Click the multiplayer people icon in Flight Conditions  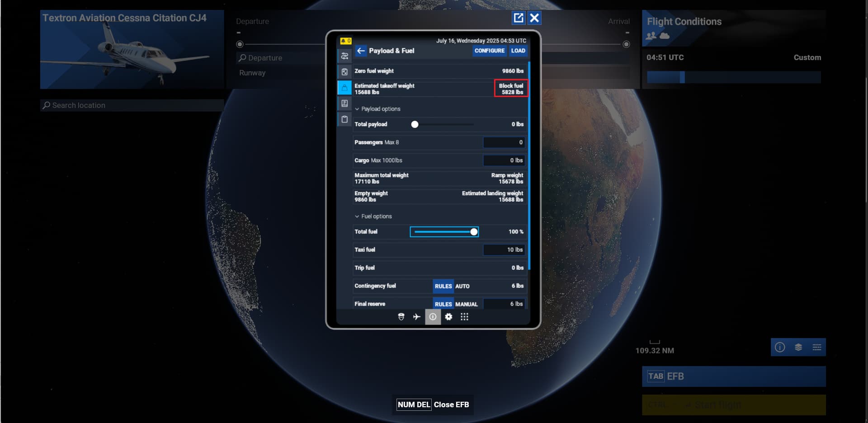[651, 35]
